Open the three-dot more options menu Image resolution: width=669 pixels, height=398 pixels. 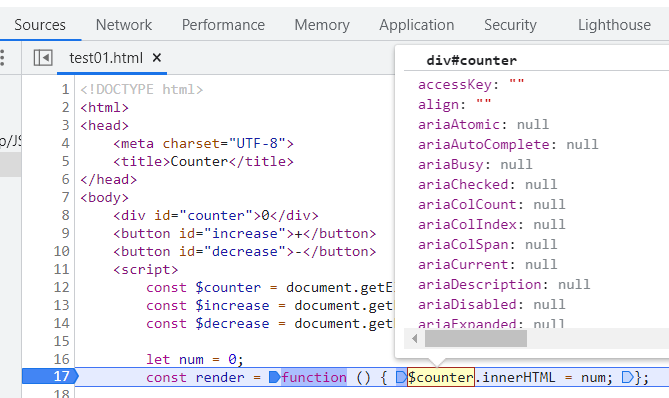3,58
